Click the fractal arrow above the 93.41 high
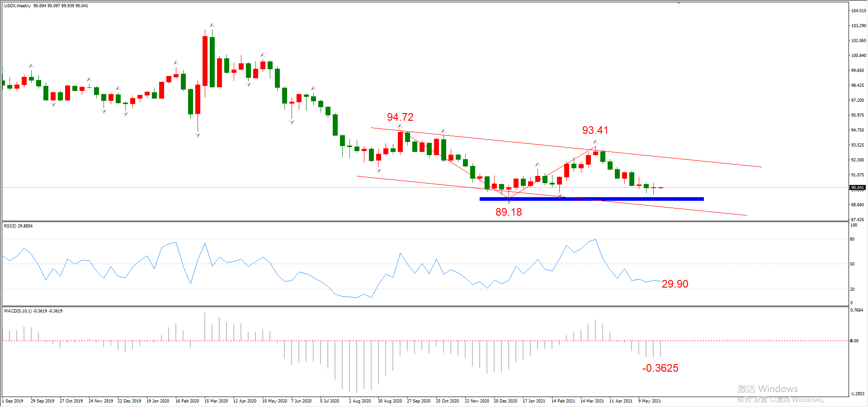The height and width of the screenshot is (407, 868). pos(595,142)
